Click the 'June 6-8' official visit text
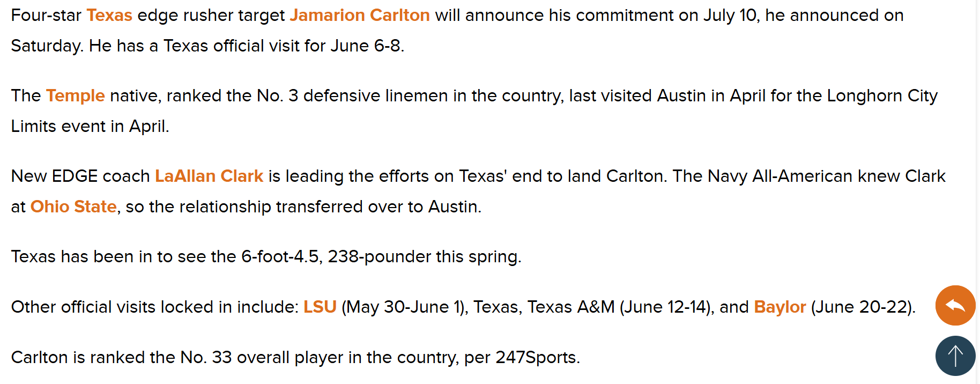The height and width of the screenshot is (384, 980). (x=366, y=46)
